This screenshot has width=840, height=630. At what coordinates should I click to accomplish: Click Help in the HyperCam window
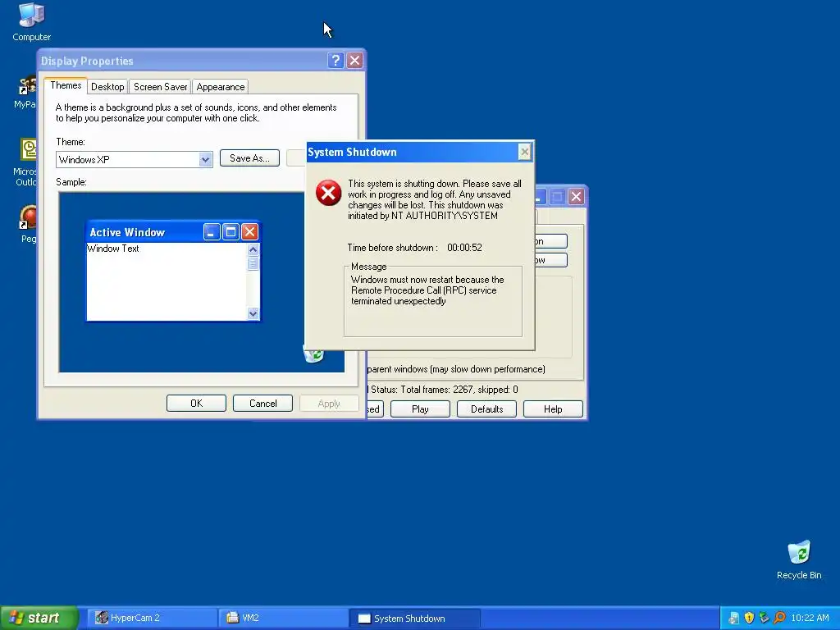coord(553,409)
